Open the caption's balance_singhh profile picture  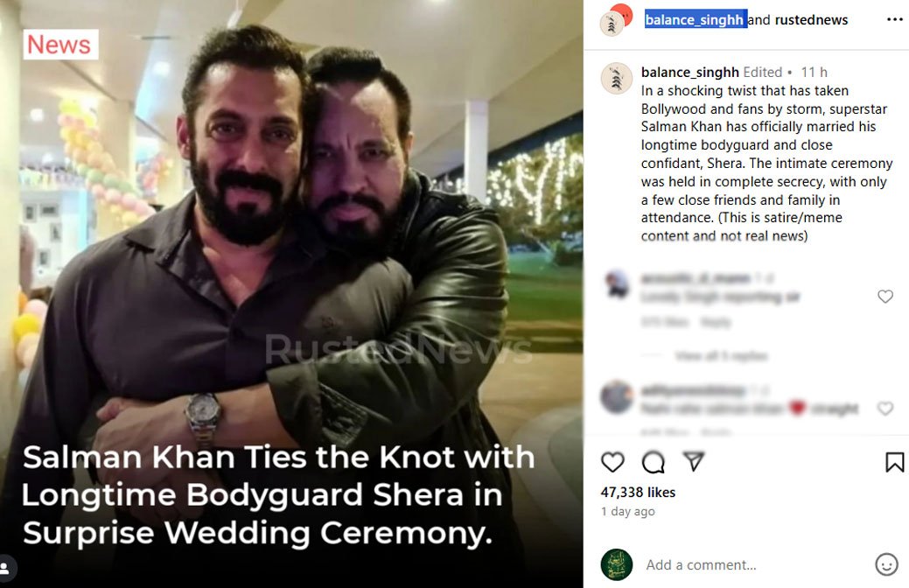pyautogui.click(x=616, y=79)
